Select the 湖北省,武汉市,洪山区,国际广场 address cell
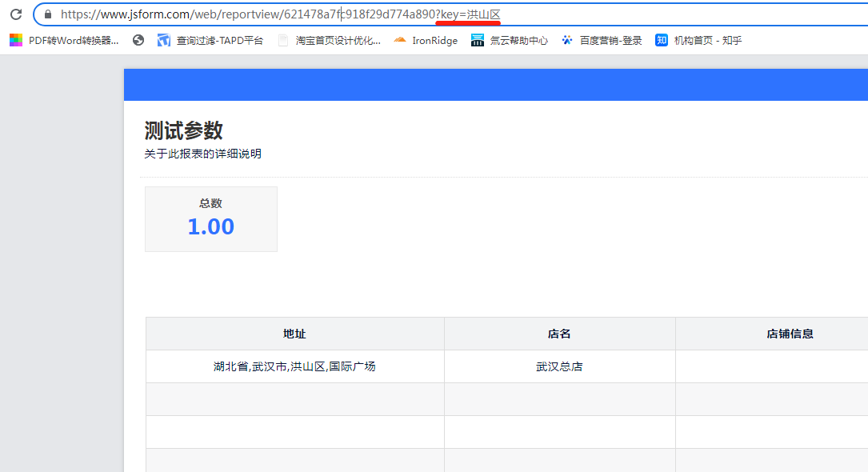 [294, 366]
